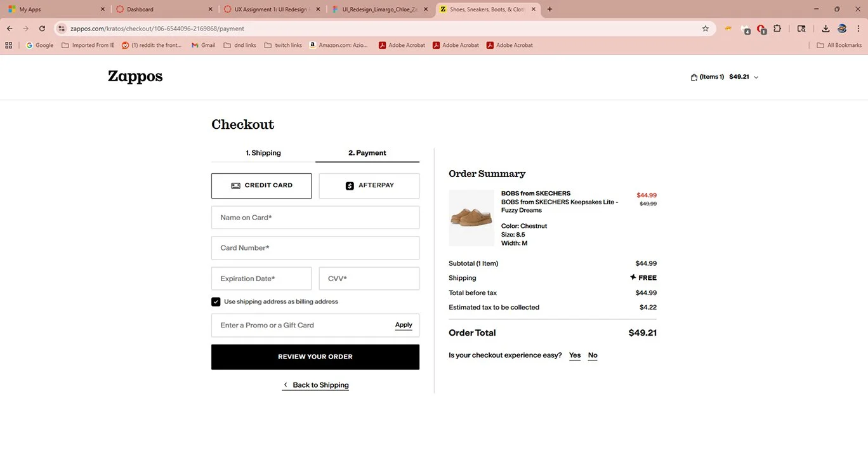Viewport: 868px width, 467px height.
Task: Choose the Credit Card payment option
Action: point(261,186)
